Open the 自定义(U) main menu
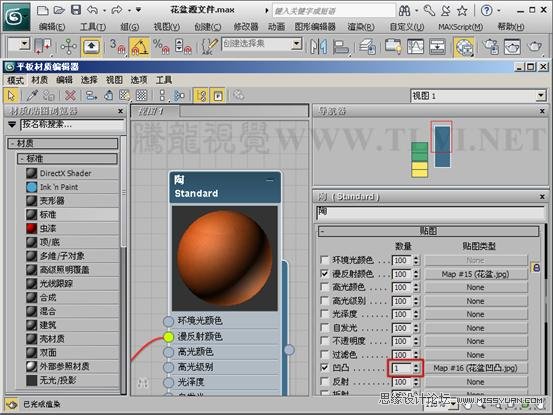The height and width of the screenshot is (415, 553). pos(407,27)
